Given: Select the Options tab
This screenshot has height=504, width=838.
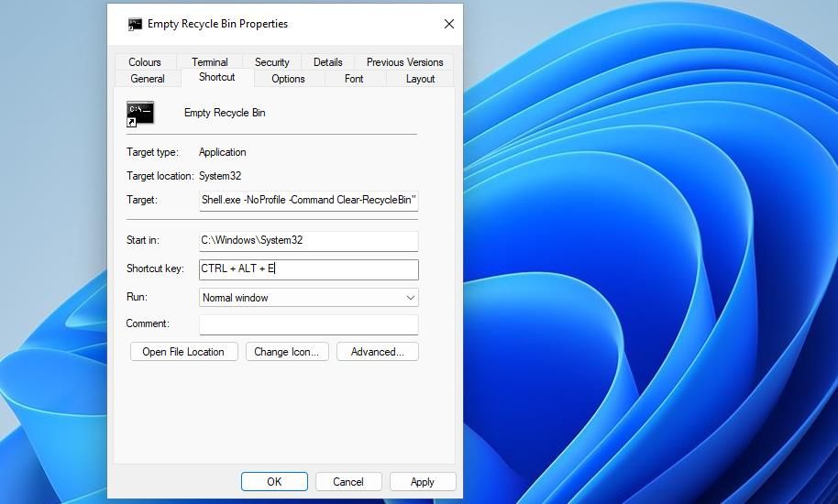Looking at the screenshot, I should [288, 79].
